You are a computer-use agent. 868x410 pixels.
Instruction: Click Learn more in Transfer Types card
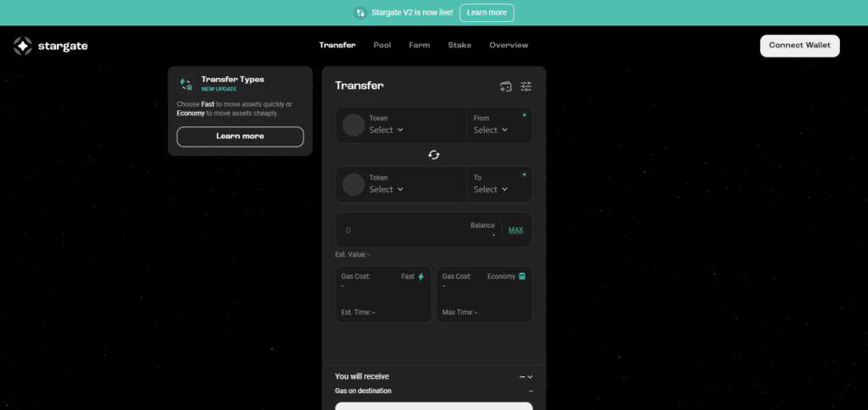(x=240, y=136)
